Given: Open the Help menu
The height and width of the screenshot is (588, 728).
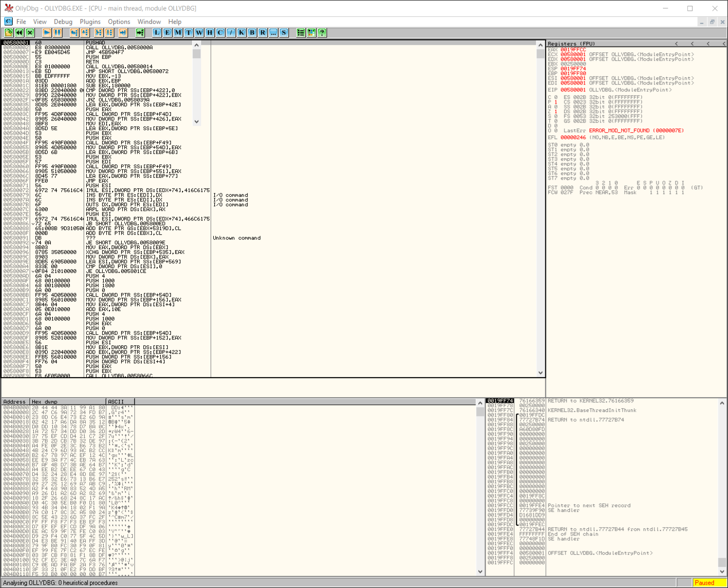Looking at the screenshot, I should (175, 22).
